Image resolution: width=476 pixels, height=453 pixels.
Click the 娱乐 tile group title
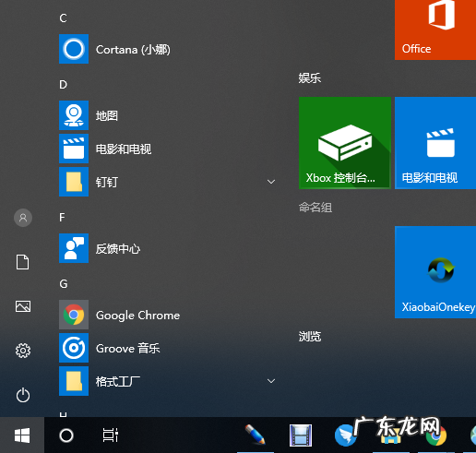310,77
